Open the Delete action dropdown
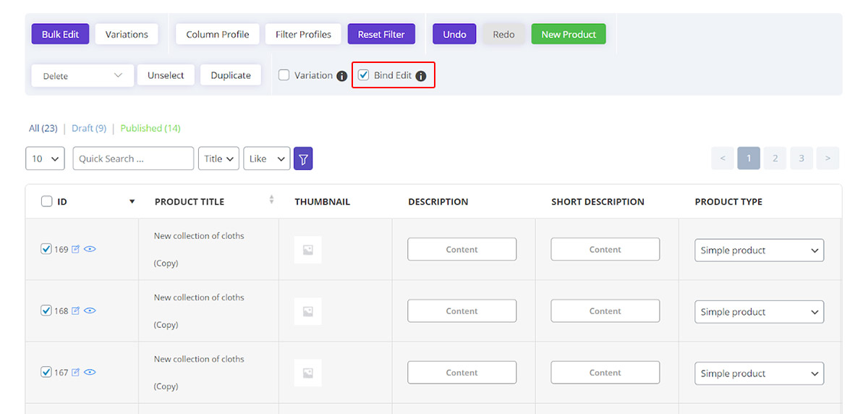The height and width of the screenshot is (414, 868). click(x=82, y=75)
